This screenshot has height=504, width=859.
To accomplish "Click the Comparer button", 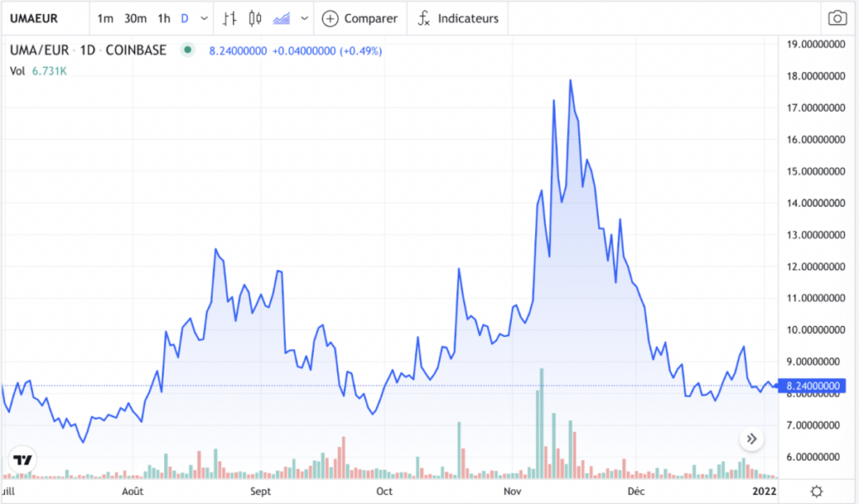I will coord(360,18).
